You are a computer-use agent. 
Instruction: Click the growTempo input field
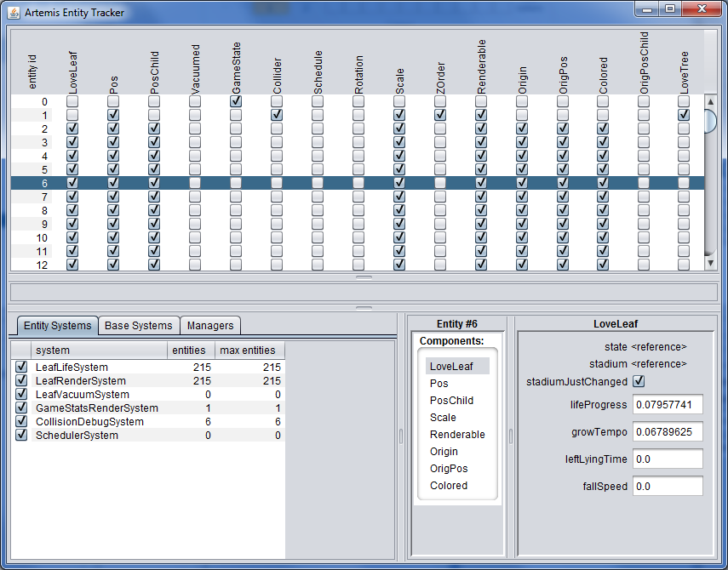(668, 432)
